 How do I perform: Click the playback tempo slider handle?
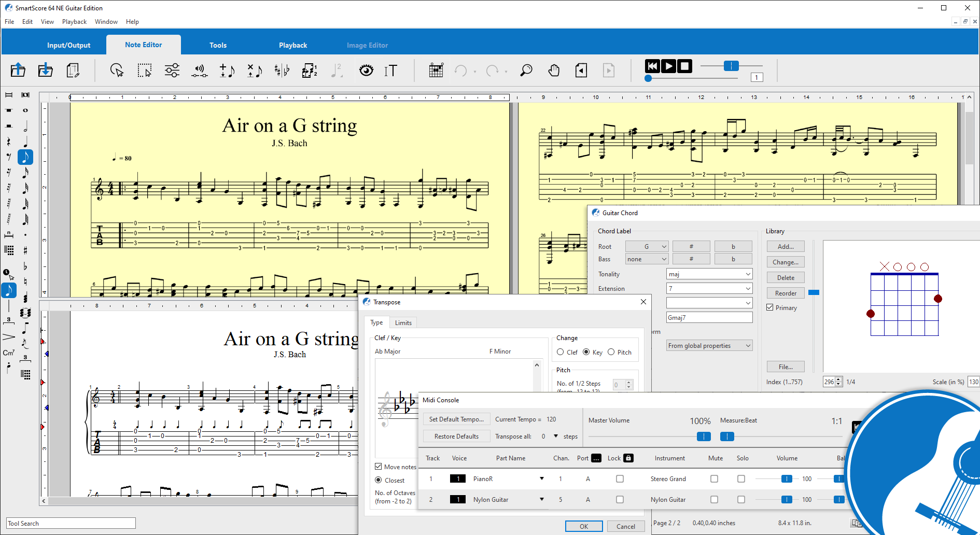tap(731, 66)
